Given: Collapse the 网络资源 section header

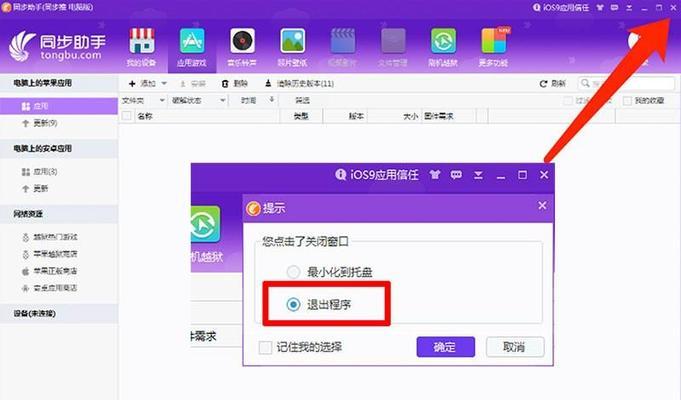Looking at the screenshot, I should coord(59,214).
